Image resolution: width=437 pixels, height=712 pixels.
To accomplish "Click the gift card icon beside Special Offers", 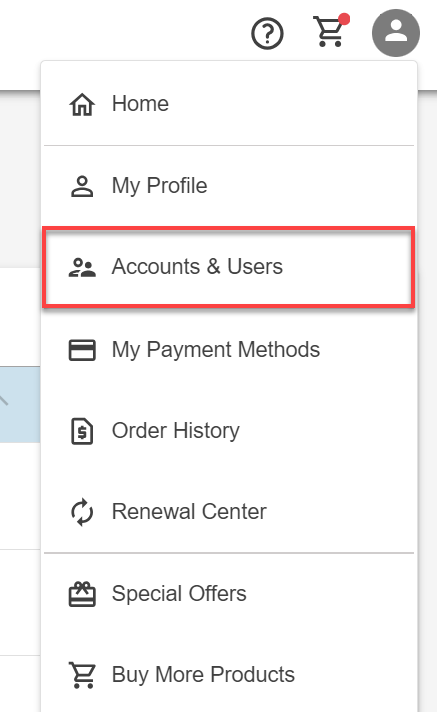I will tap(82, 594).
